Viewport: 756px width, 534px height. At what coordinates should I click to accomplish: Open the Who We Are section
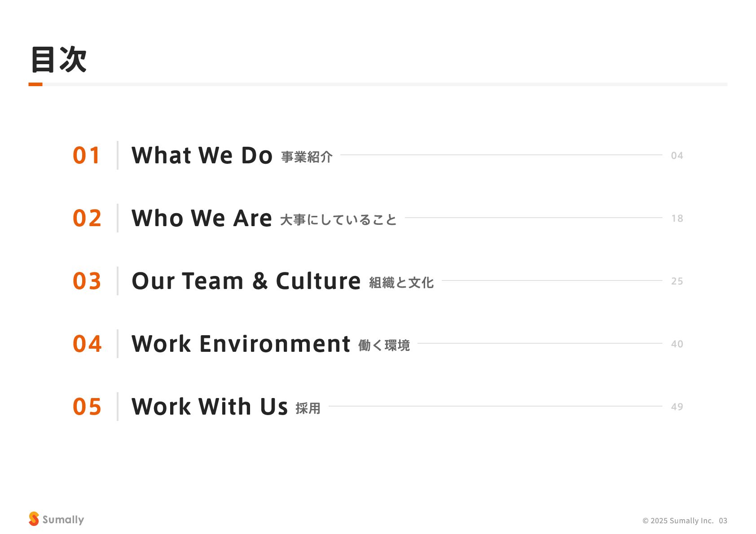[x=202, y=218]
